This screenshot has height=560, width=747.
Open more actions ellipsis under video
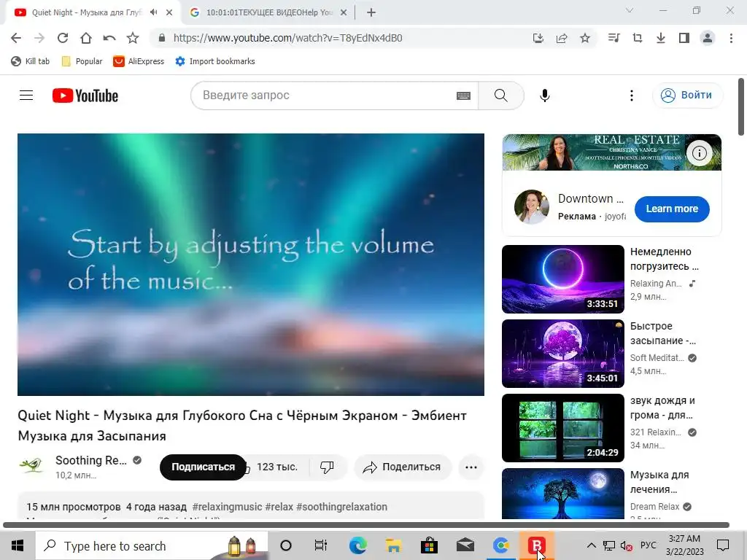pos(471,467)
